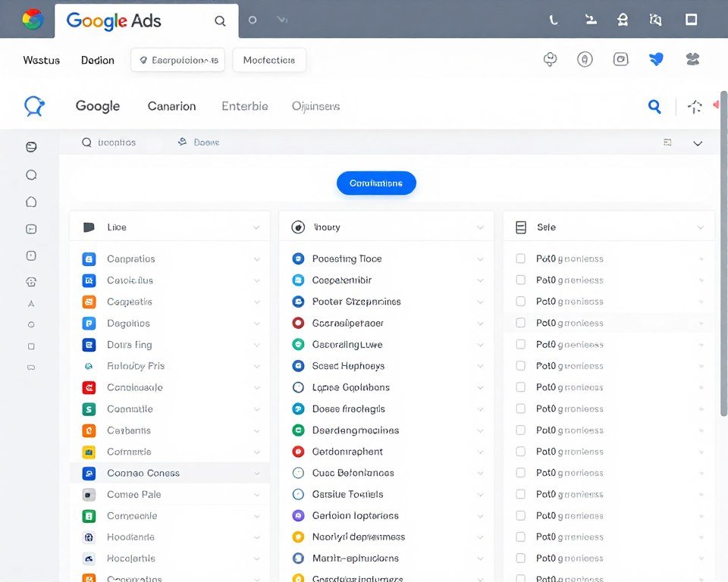Image resolution: width=728 pixels, height=582 pixels.
Task: Open the Wastus menu
Action: pyautogui.click(x=41, y=61)
